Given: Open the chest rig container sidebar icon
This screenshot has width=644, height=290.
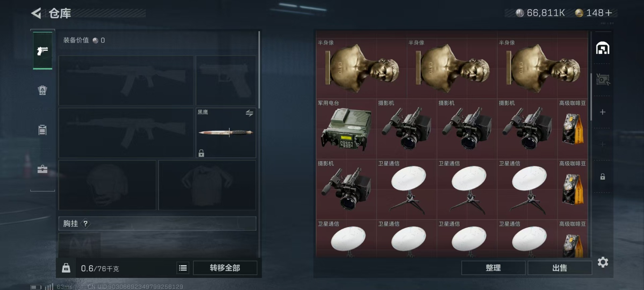Looking at the screenshot, I should 42,130.
